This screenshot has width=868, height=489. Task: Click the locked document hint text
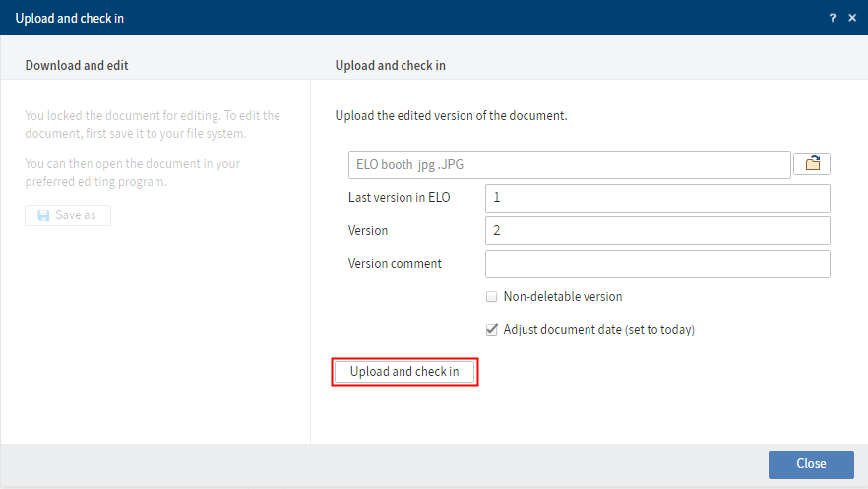tap(153, 124)
